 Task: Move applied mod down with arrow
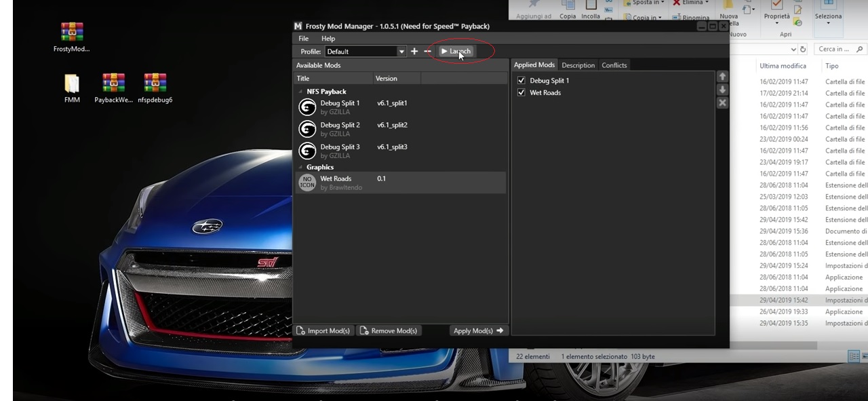click(722, 90)
